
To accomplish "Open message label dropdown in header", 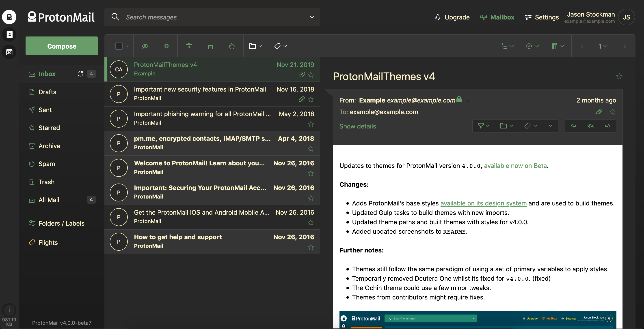I will 531,126.
